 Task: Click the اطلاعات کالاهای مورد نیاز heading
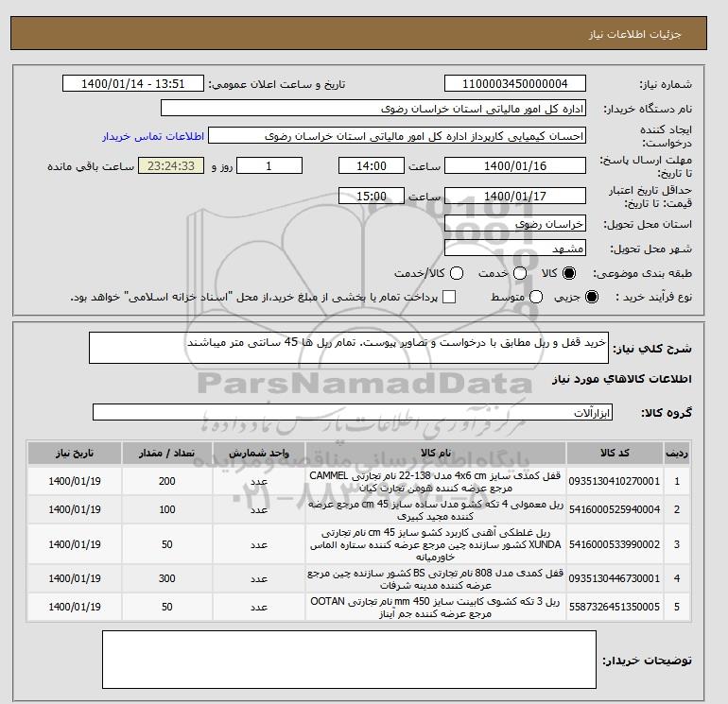pos(622,379)
